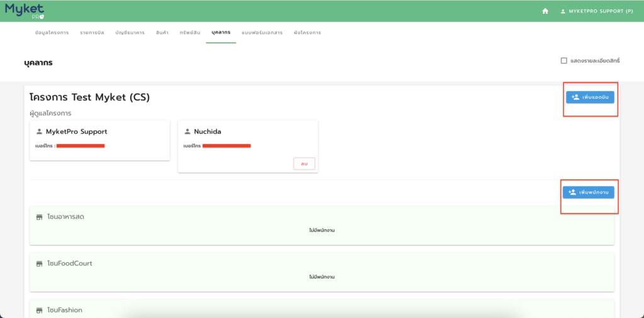Click ไม่มีพนักงาน text in โซนFoodCourt
This screenshot has width=644, height=318.
coord(322,277)
